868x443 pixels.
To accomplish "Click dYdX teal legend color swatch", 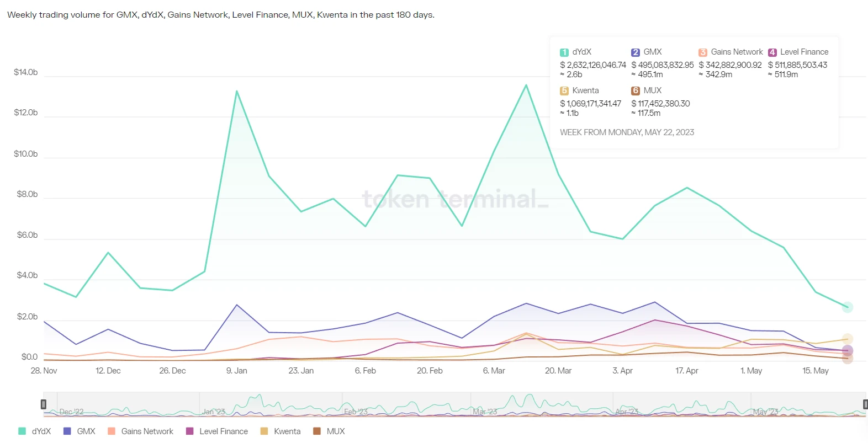I will [x=22, y=431].
